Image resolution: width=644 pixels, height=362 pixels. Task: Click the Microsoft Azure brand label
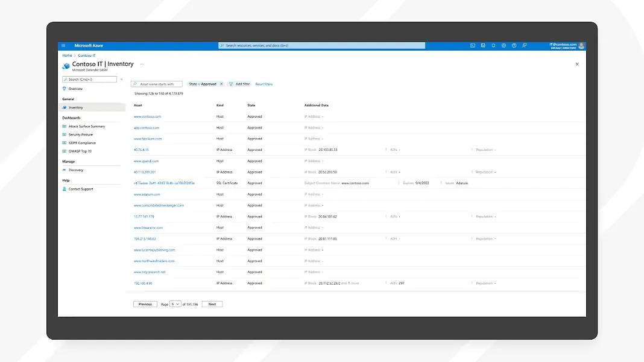(89, 46)
